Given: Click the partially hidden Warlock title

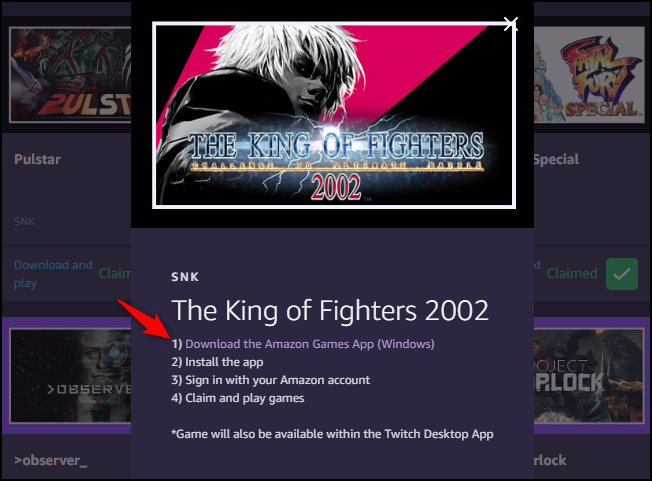Looking at the screenshot, I should 550,461.
